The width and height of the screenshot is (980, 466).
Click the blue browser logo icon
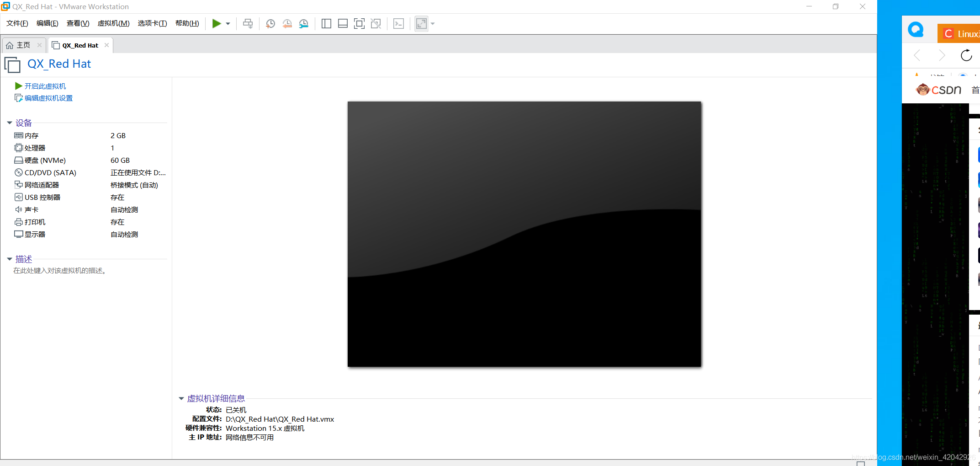pyautogui.click(x=916, y=30)
